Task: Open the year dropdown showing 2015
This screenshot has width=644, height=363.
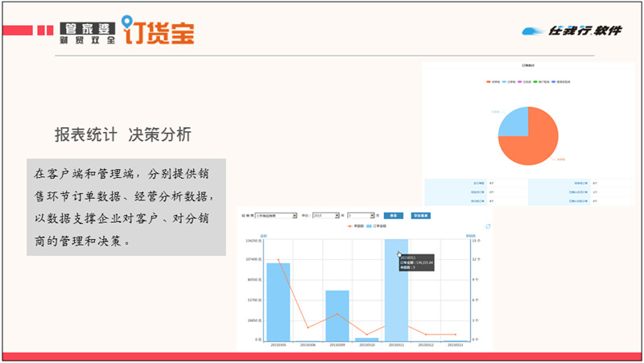Action: coord(327,216)
